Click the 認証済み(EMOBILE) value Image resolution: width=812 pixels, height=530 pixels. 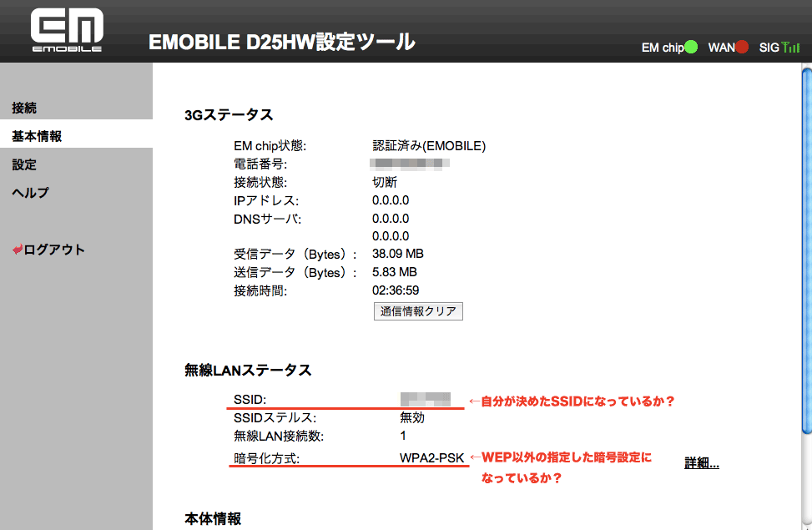click(429, 146)
